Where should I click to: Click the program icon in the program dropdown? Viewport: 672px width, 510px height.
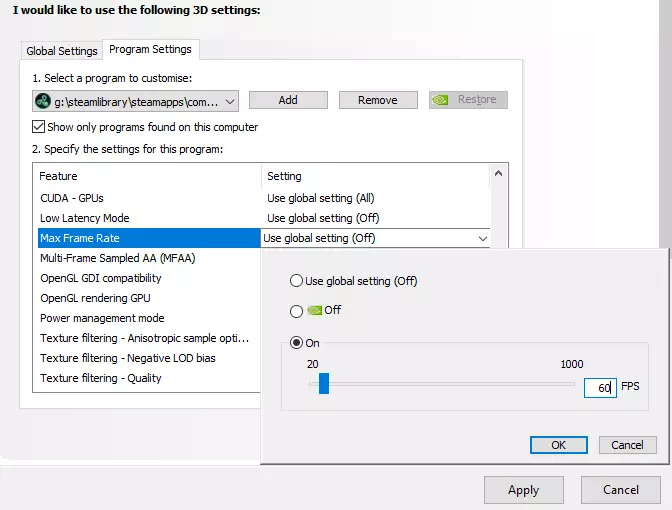coord(43,101)
